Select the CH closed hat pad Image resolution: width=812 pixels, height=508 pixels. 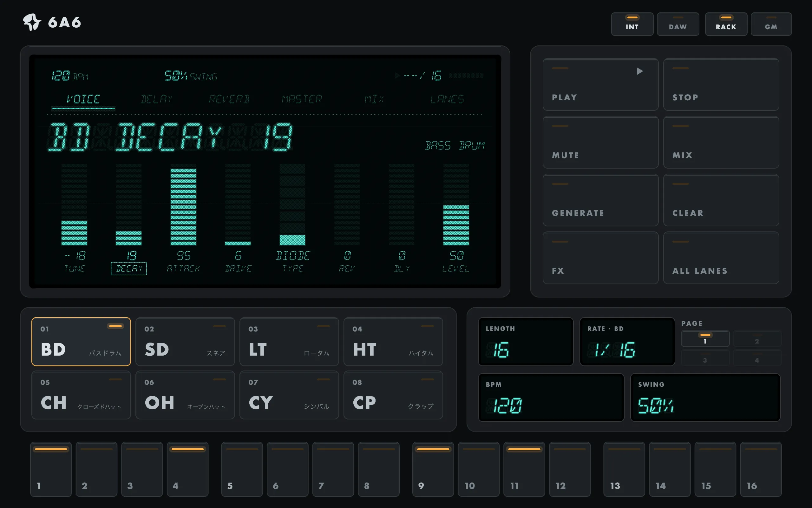(x=81, y=395)
